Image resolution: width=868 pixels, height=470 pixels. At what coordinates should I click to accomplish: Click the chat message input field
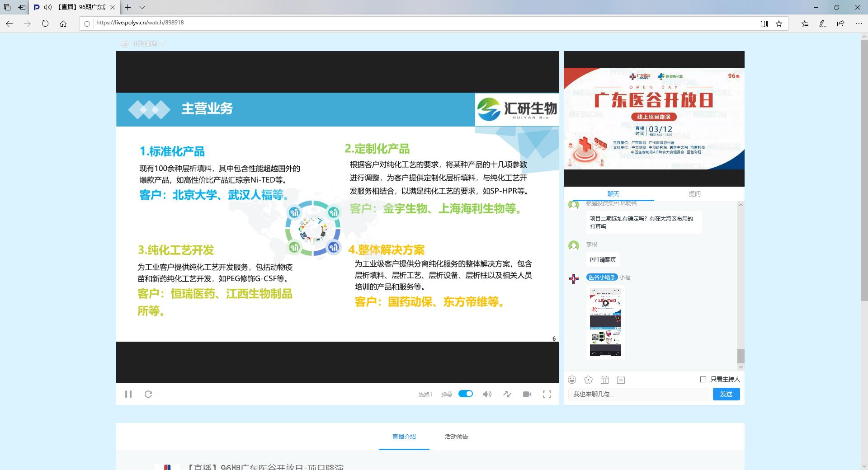click(638, 394)
